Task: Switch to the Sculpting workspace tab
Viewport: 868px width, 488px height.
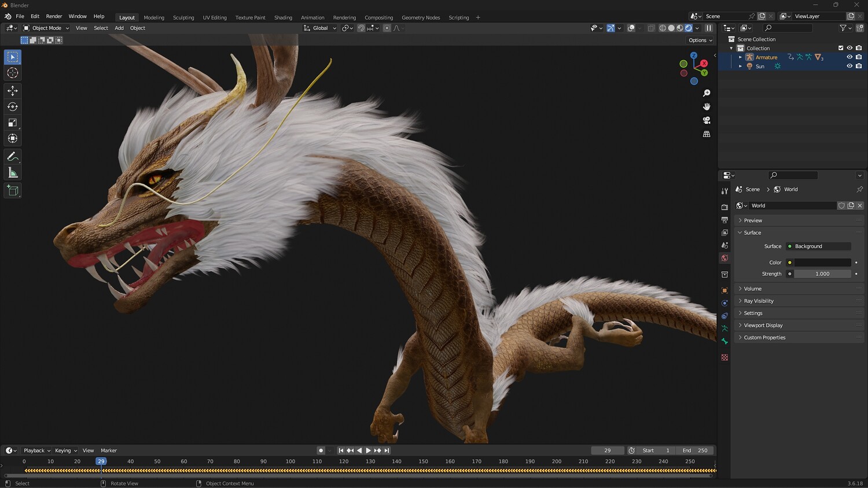Action: pyautogui.click(x=183, y=17)
